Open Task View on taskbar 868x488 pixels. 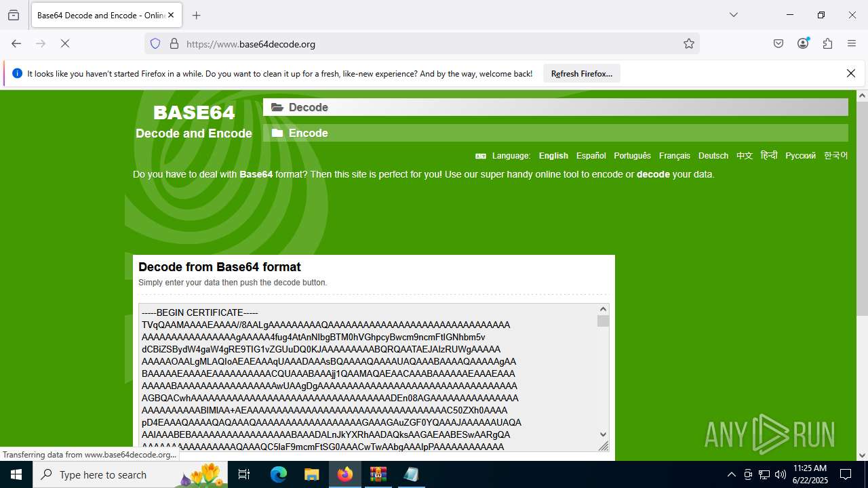(245, 474)
